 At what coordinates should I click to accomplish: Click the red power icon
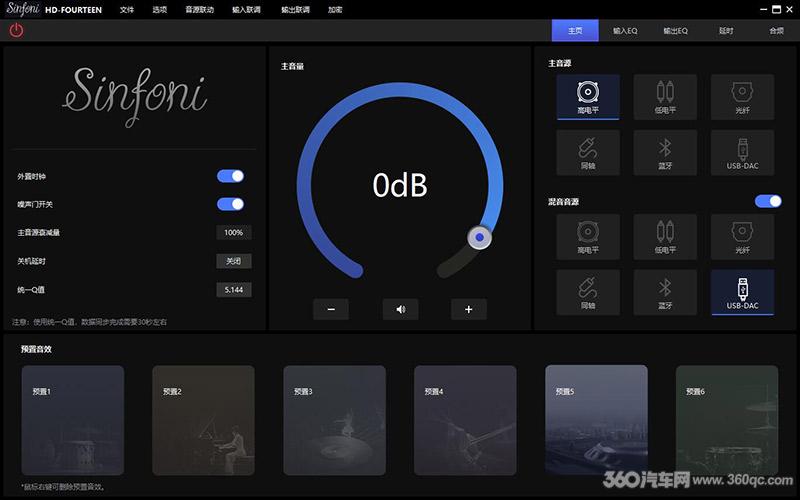[16, 31]
